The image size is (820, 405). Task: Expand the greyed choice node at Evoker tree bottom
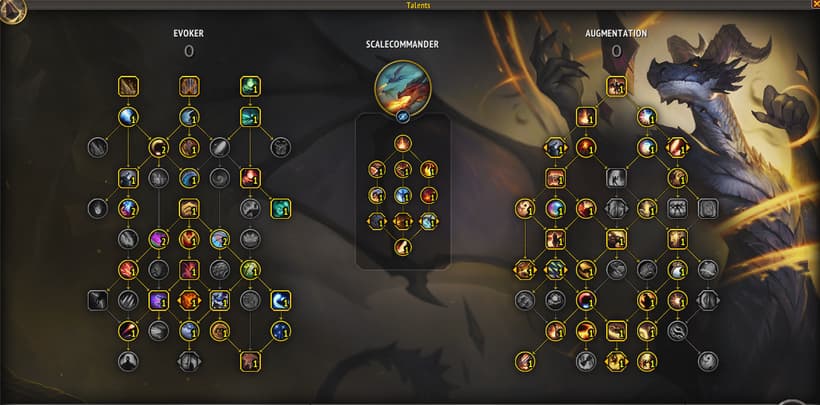[189, 362]
